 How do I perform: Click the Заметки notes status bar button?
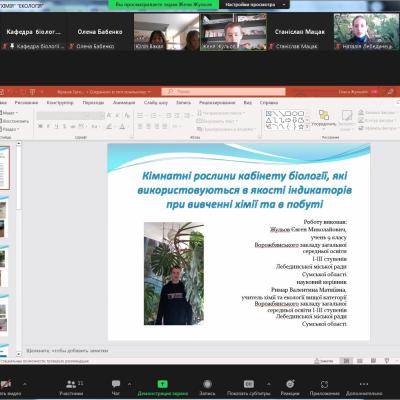324,361
